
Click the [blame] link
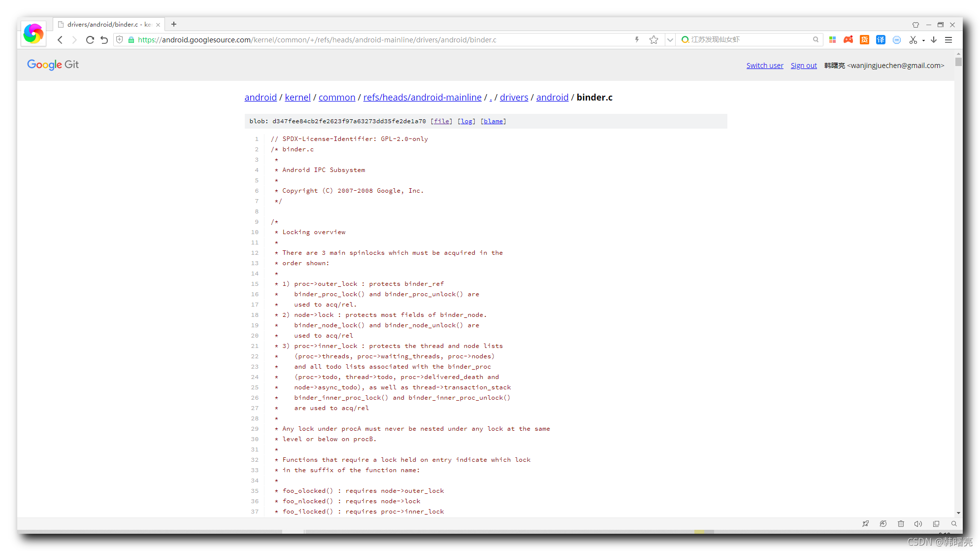(493, 121)
